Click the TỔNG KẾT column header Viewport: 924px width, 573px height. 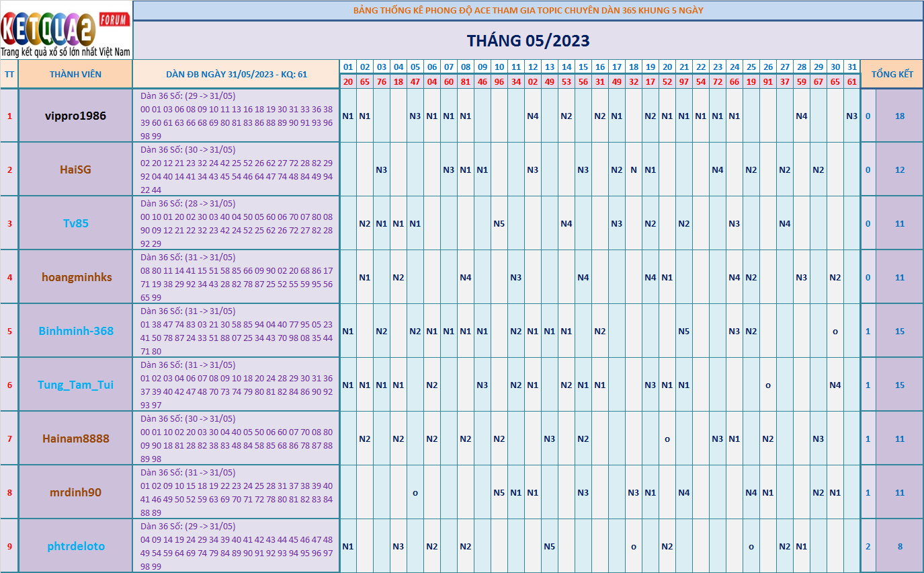892,74
